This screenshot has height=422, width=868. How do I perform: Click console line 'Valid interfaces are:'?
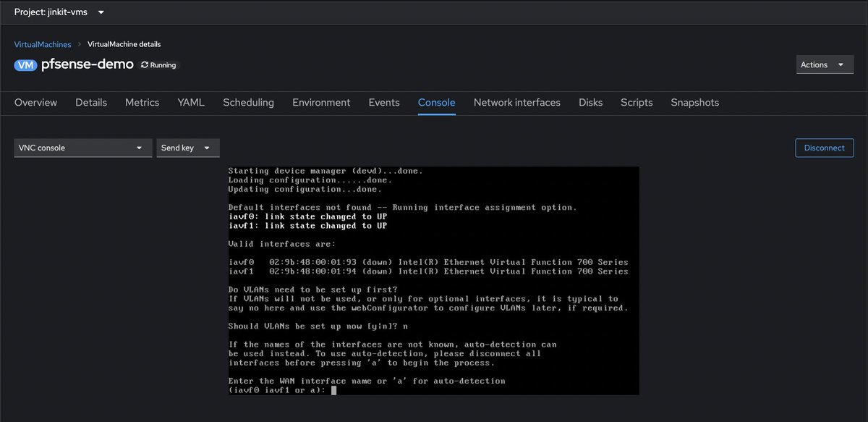[282, 244]
